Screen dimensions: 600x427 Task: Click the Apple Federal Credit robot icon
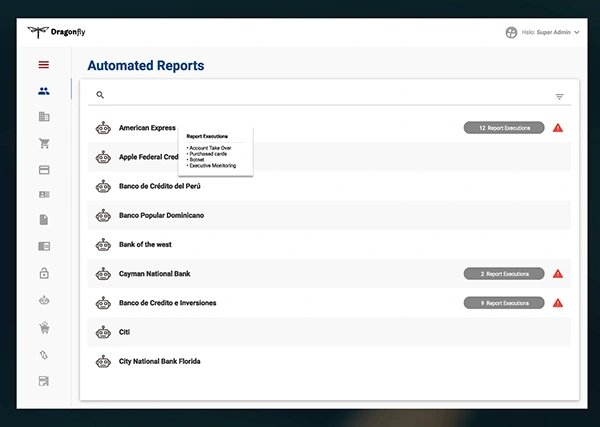(103, 157)
